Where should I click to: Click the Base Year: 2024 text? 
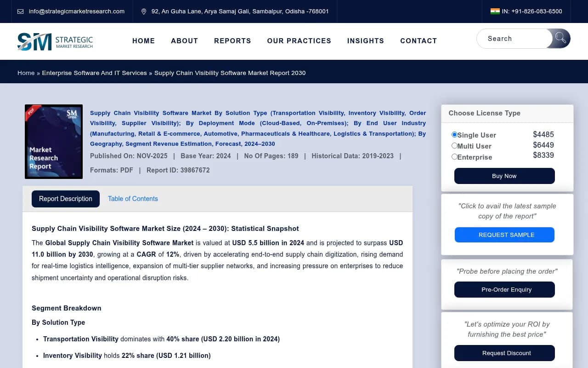[206, 156]
